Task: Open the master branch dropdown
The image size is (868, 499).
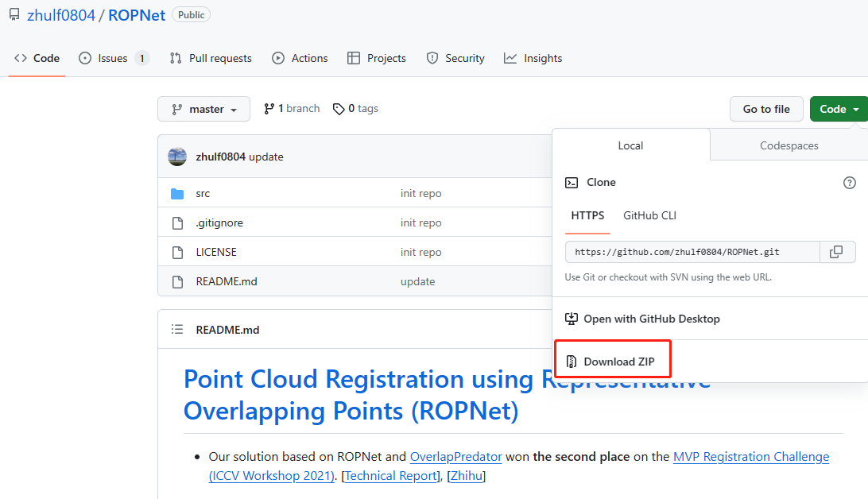Action: [x=203, y=109]
